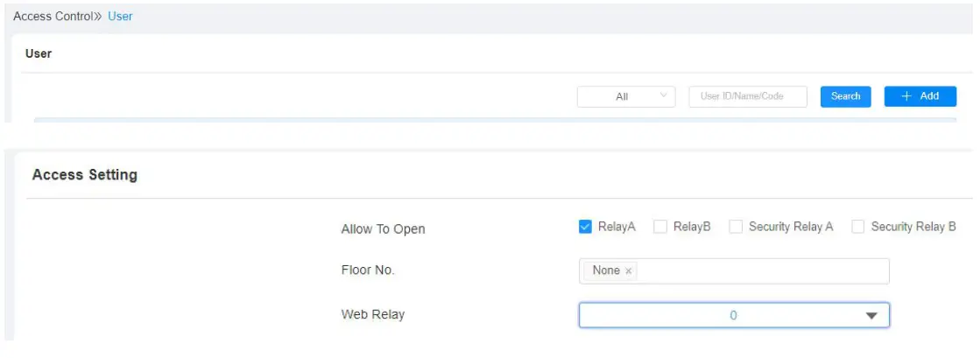Click the Access Control breadcrumb
Viewport: 980px width, 358px height.
tap(53, 17)
